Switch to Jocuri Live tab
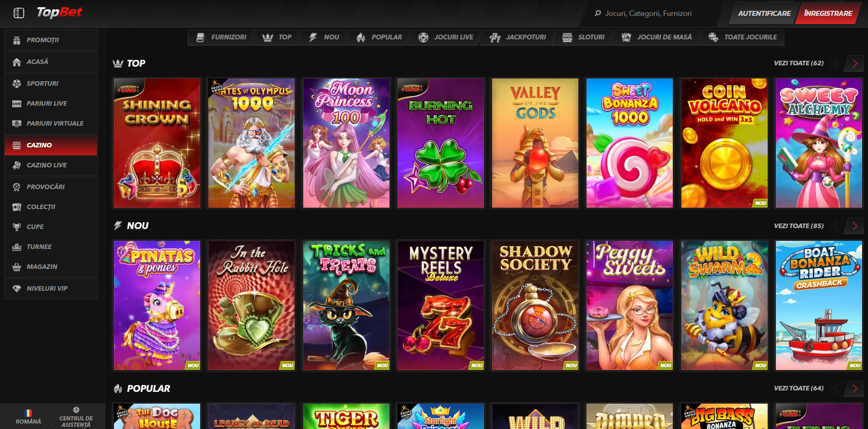Viewport: 868px width, 429px height. tap(446, 37)
